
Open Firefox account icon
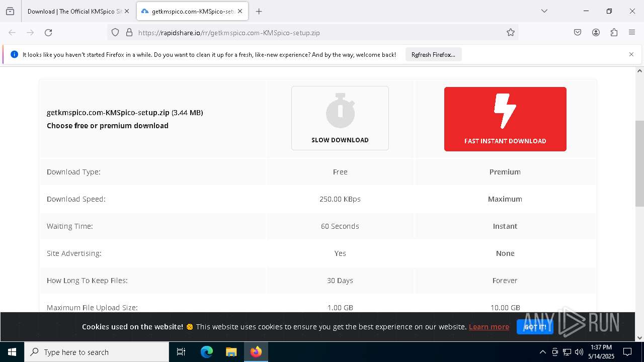[596, 33]
